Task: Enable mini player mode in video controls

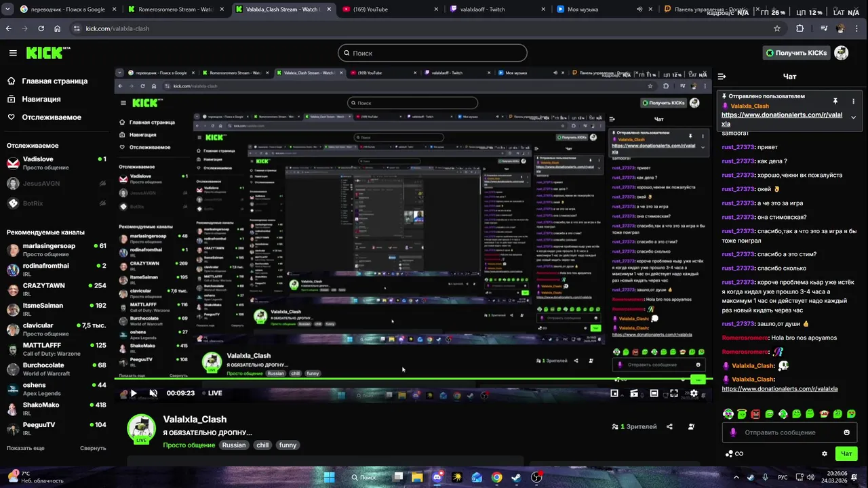Action: (614, 393)
